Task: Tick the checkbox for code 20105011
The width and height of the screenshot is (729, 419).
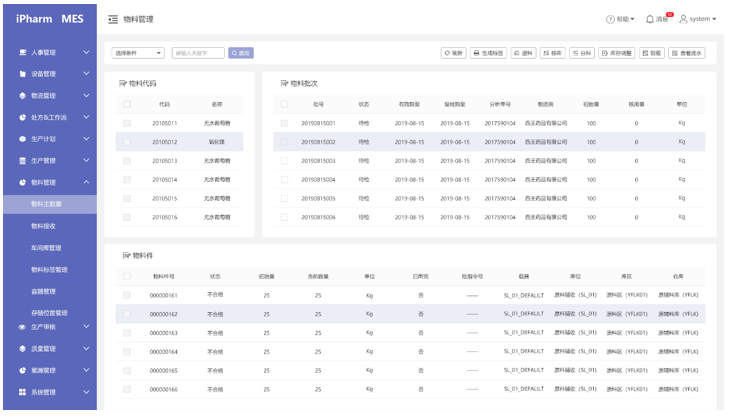Action: pyautogui.click(x=127, y=123)
